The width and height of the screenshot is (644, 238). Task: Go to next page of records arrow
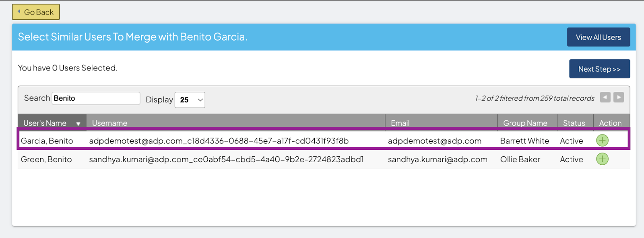tap(619, 97)
